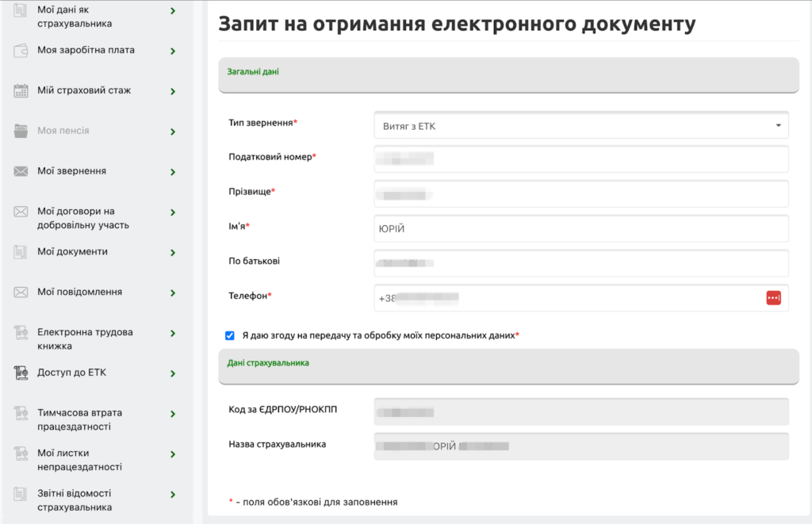Select the folder icon next to 'Моя пенсія'
Screen dimensions: 812x524
19,131
